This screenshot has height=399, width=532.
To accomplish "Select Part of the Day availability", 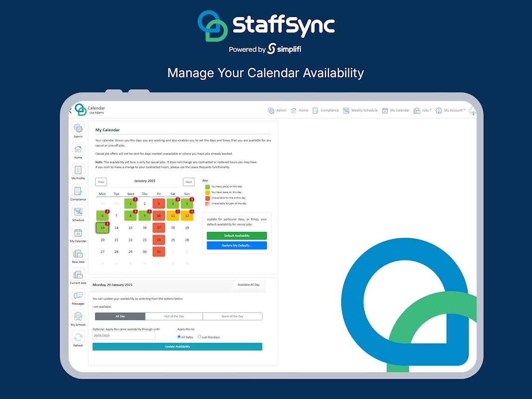I will [x=174, y=316].
